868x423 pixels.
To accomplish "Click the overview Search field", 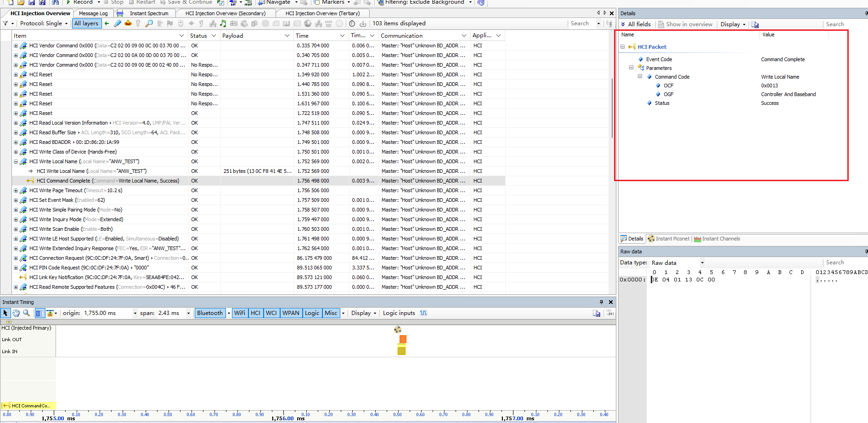I will tap(581, 23).
